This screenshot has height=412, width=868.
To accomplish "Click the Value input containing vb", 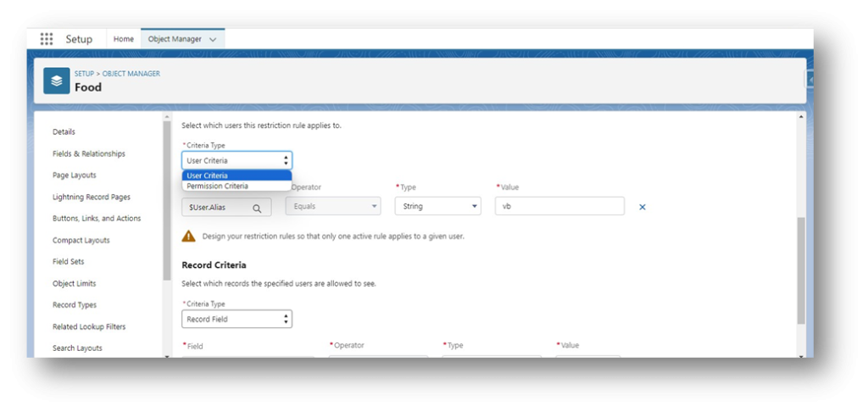I will (x=559, y=206).
